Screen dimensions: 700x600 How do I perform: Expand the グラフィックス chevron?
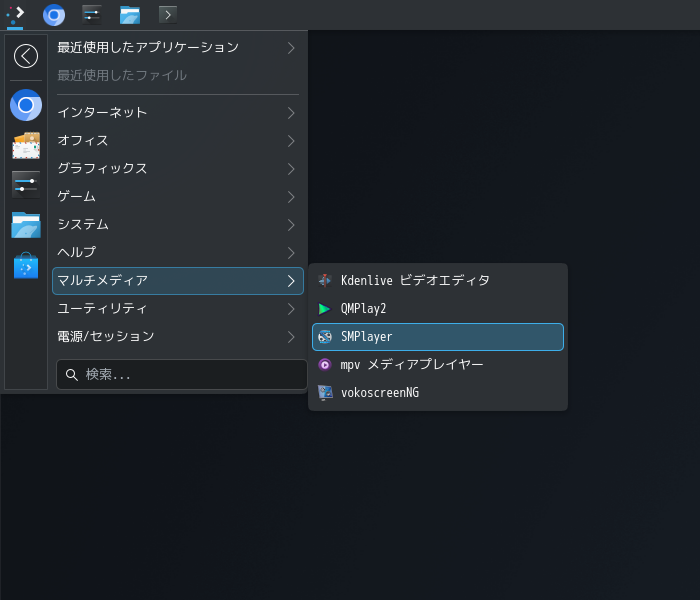click(291, 169)
